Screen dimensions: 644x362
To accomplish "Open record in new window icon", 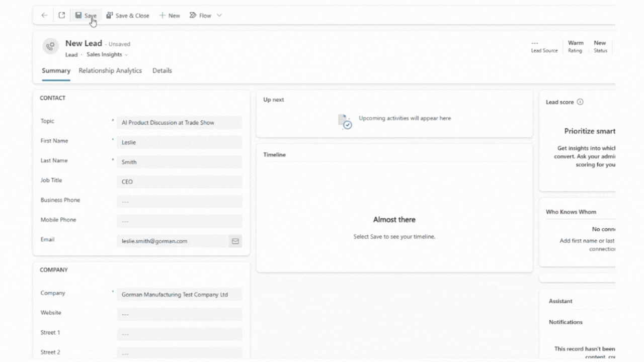I will tap(61, 16).
